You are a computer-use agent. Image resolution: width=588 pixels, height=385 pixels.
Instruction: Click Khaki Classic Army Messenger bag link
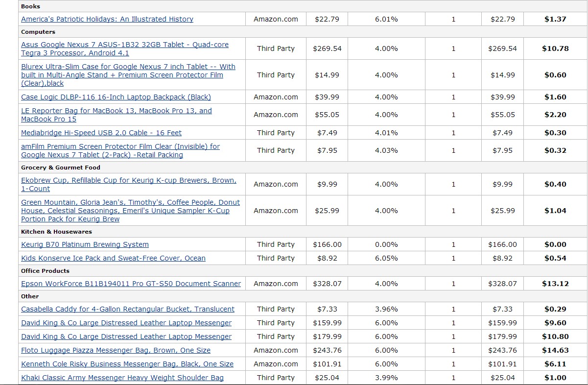[122, 378]
